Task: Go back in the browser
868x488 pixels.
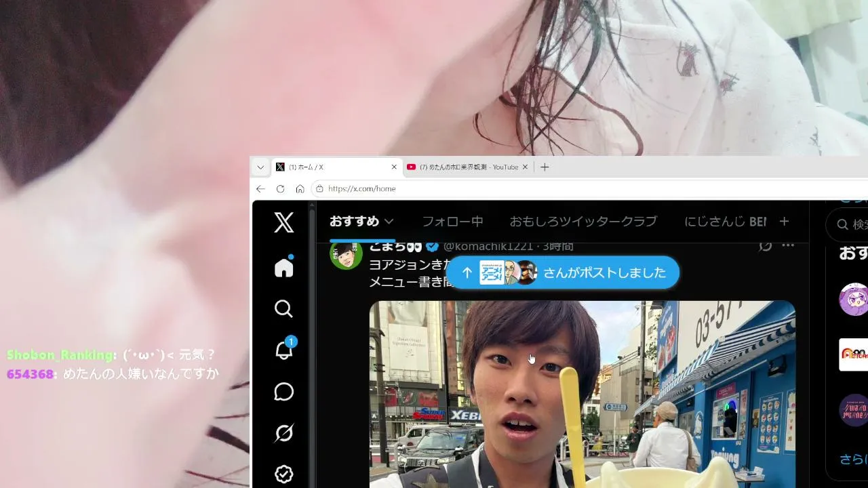Action: [x=260, y=188]
